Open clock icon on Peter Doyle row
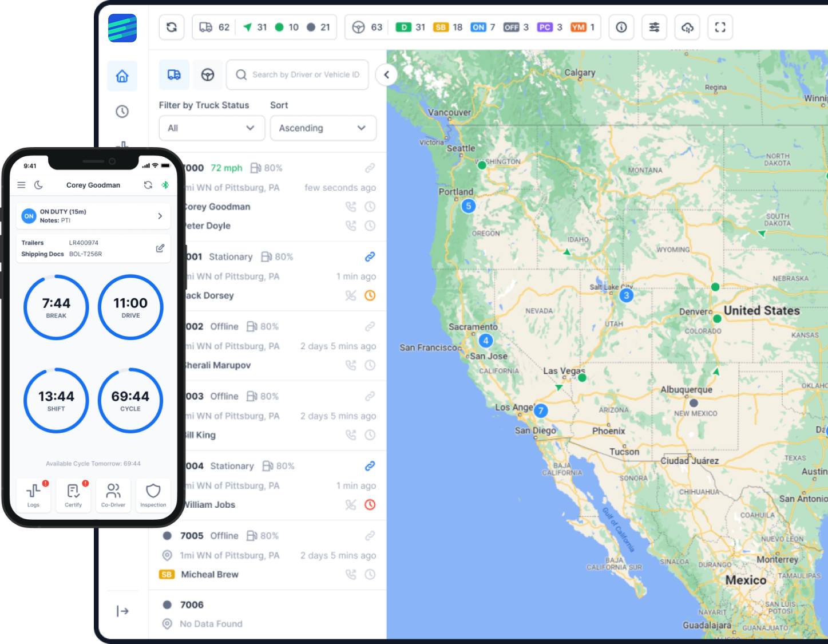Viewport: 828px width, 644px height. [370, 226]
